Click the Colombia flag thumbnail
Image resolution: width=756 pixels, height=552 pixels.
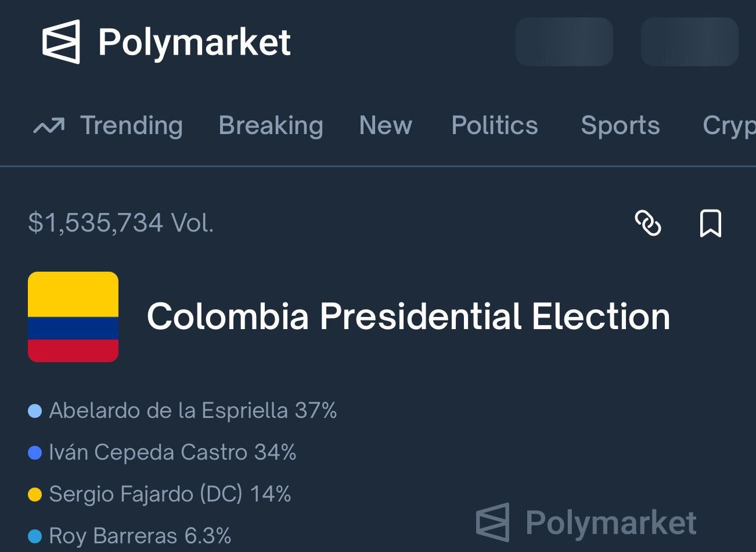point(73,317)
